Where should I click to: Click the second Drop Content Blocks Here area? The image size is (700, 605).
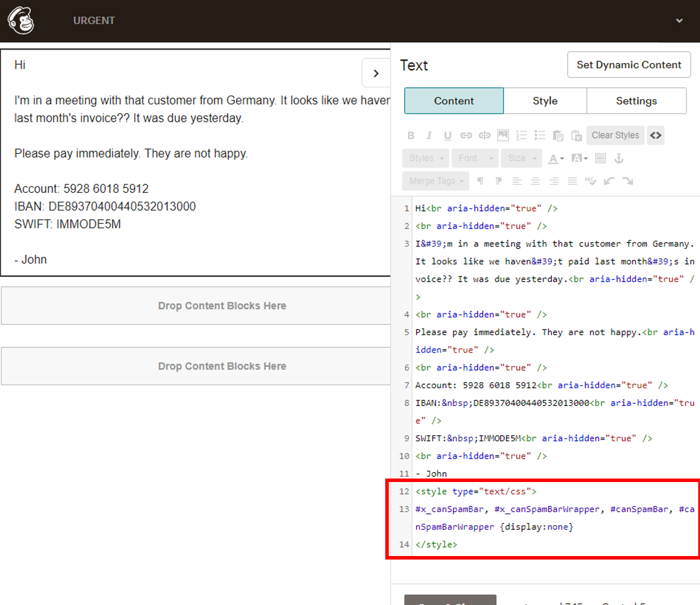pyautogui.click(x=196, y=366)
